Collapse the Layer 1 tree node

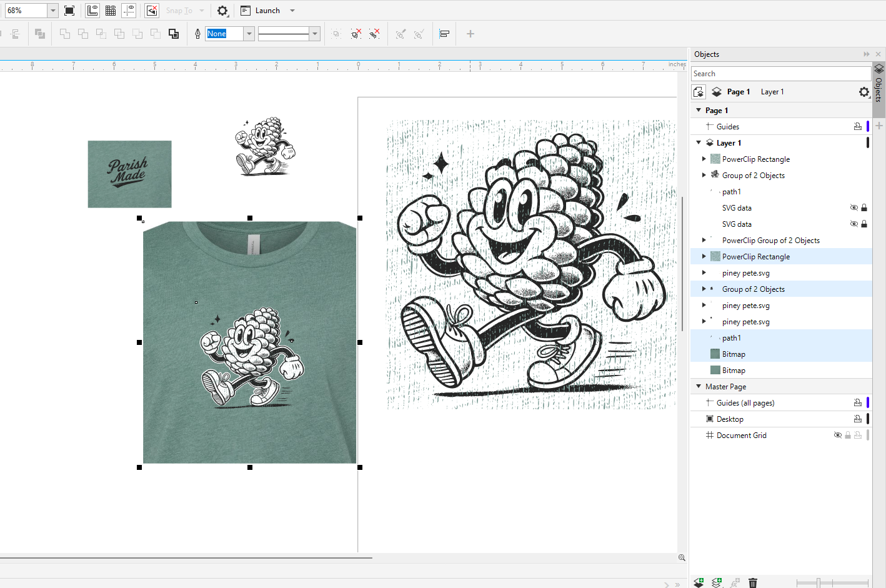coord(699,143)
